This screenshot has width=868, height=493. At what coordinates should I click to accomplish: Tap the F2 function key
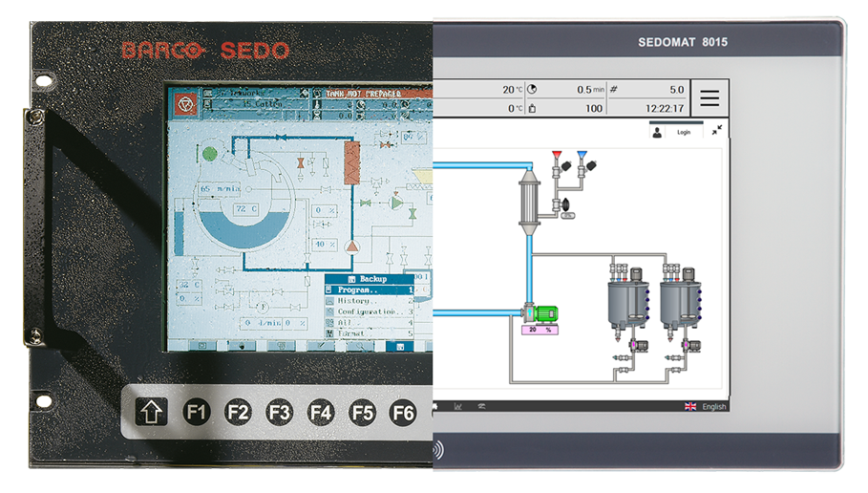238,412
